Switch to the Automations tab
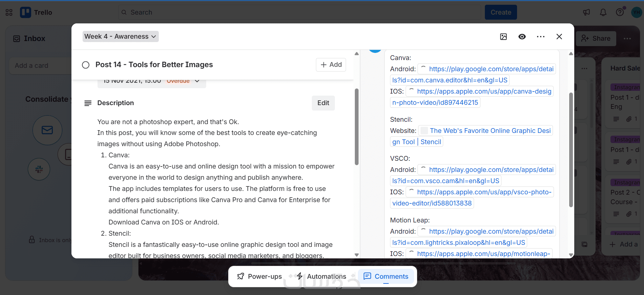Viewport: 644px width, 295px height. pyautogui.click(x=322, y=276)
